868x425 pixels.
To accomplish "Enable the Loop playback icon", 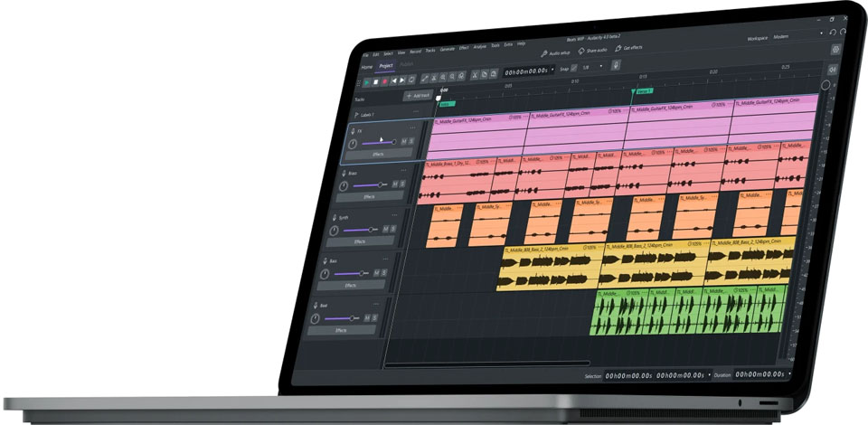I will tap(412, 80).
